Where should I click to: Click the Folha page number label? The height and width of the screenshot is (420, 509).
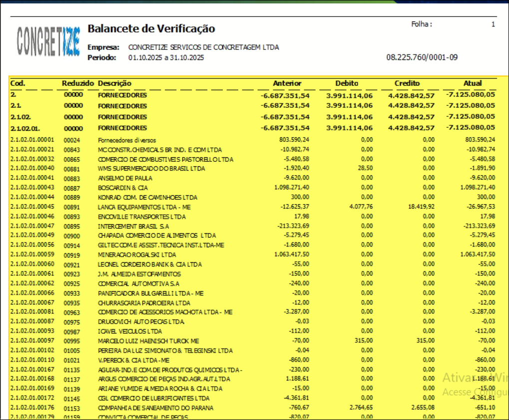pos(422,24)
